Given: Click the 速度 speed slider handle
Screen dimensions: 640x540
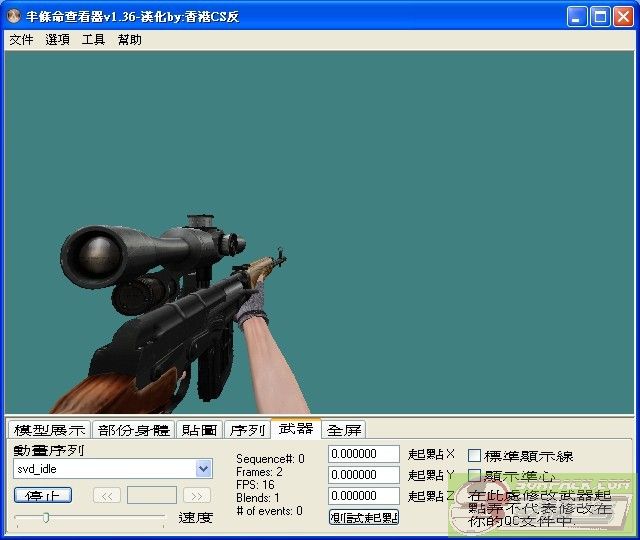Looking at the screenshot, I should pyautogui.click(x=46, y=518).
